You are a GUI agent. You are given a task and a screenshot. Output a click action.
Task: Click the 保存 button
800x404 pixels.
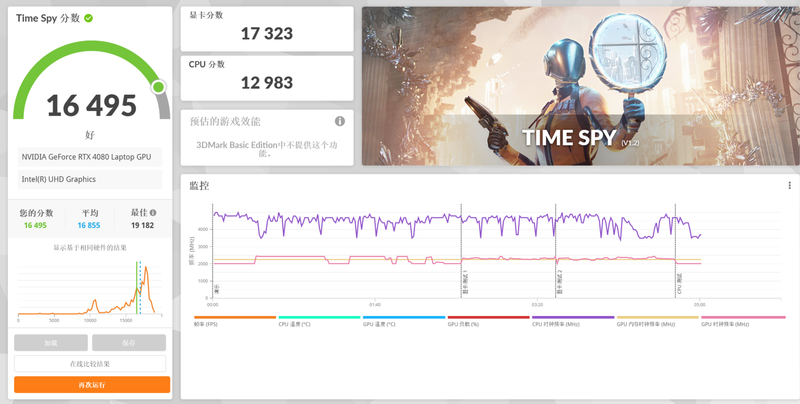click(129, 343)
